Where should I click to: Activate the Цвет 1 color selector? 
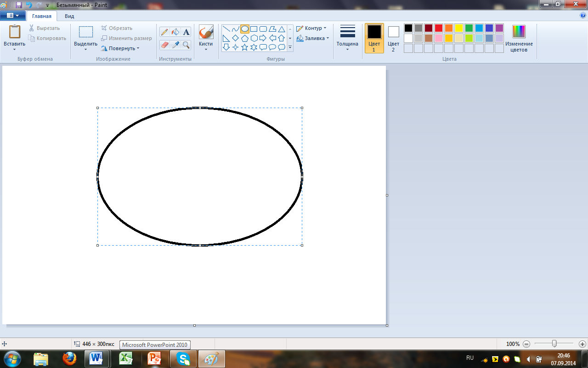tap(374, 38)
